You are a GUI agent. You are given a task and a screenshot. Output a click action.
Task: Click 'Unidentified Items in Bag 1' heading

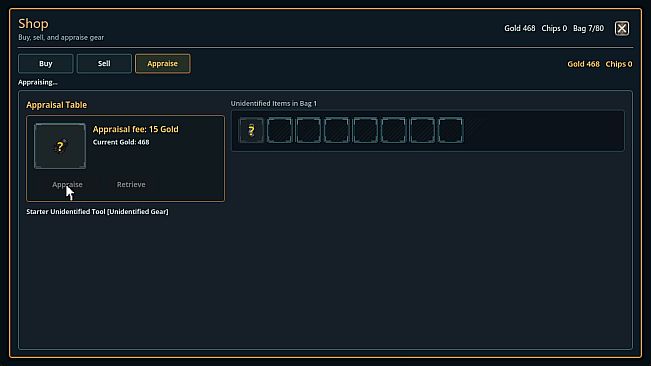pos(274,103)
